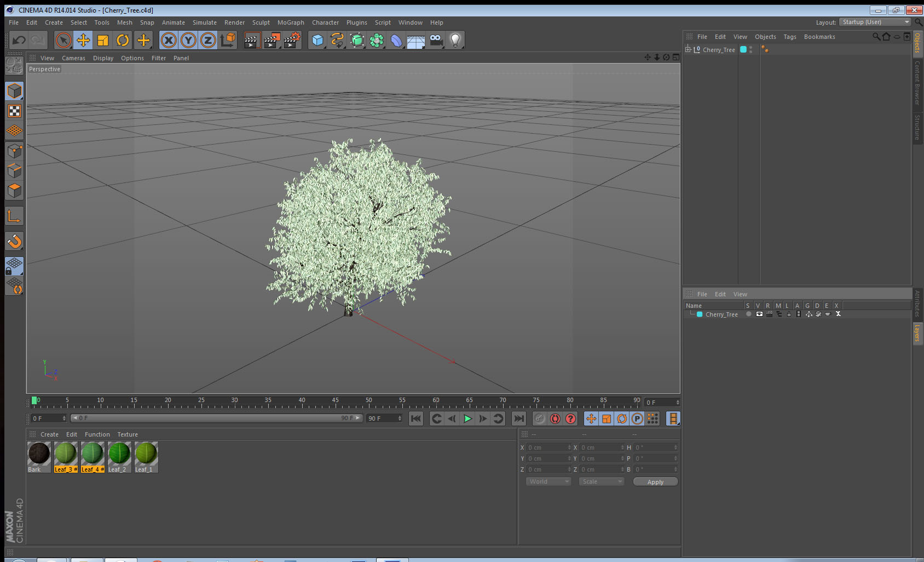This screenshot has height=562, width=924.
Task: Click the Apply button
Action: (x=655, y=482)
